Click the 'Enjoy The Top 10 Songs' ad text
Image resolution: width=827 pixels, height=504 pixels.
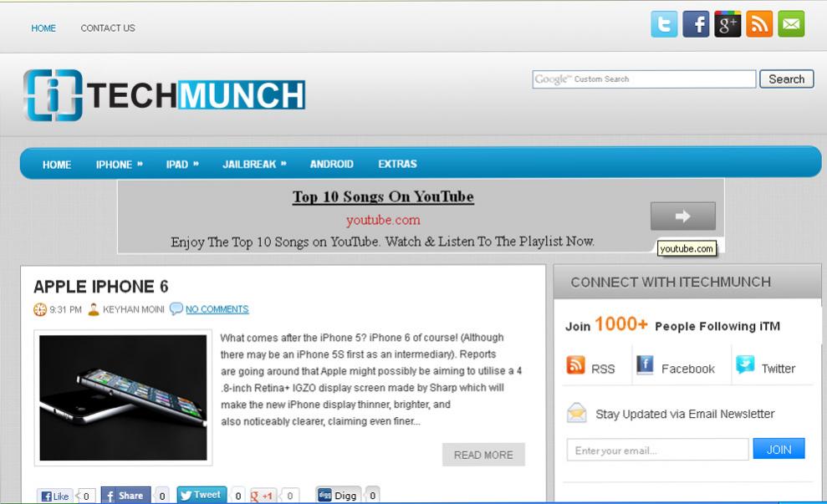click(x=383, y=242)
